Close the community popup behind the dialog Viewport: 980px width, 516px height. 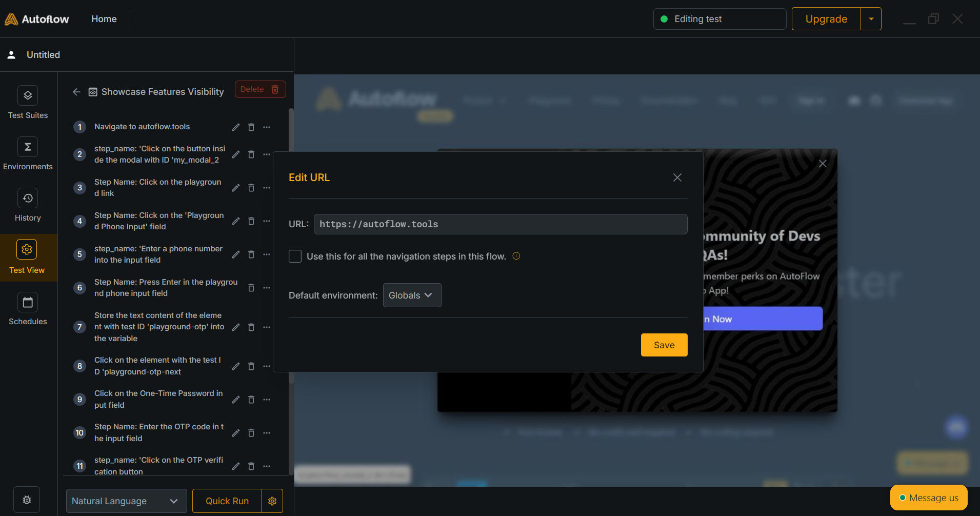click(x=823, y=164)
